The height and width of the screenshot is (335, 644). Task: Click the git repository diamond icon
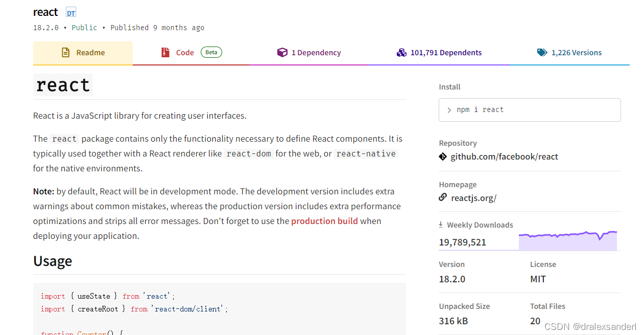(443, 157)
